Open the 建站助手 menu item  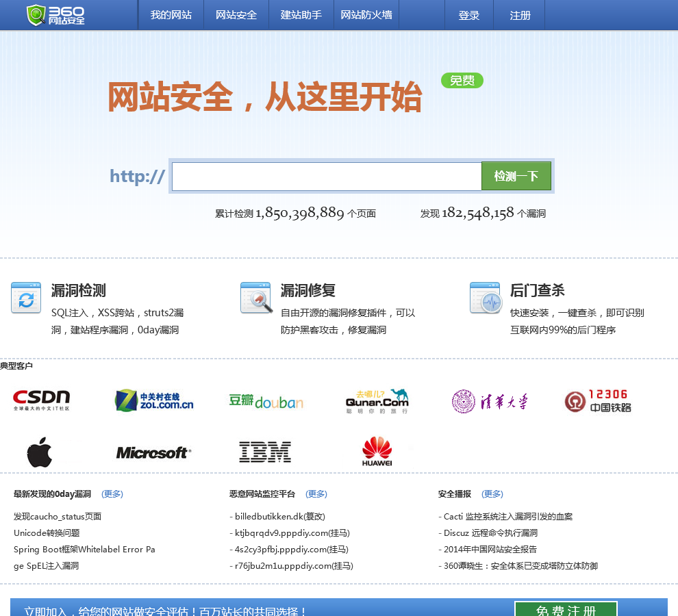click(301, 15)
